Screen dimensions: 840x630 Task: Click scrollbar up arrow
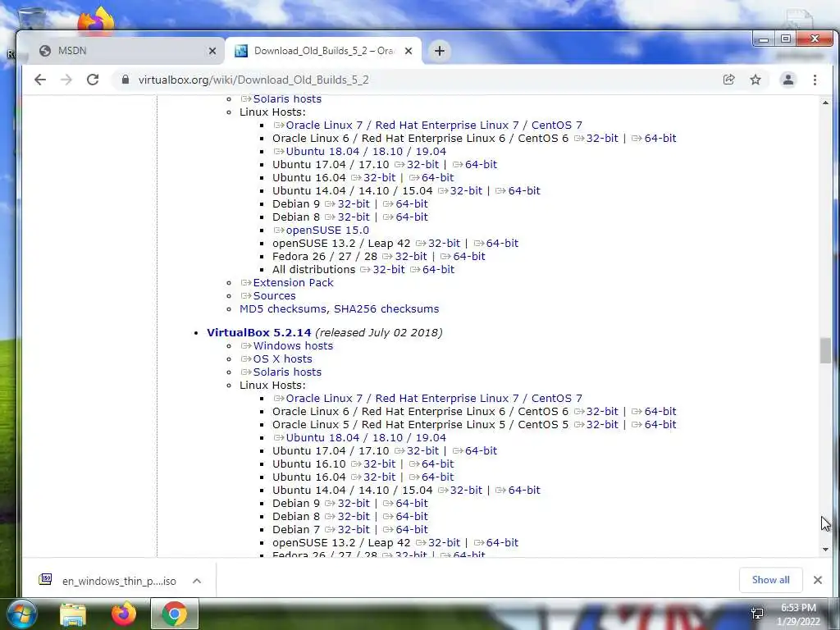pos(825,103)
